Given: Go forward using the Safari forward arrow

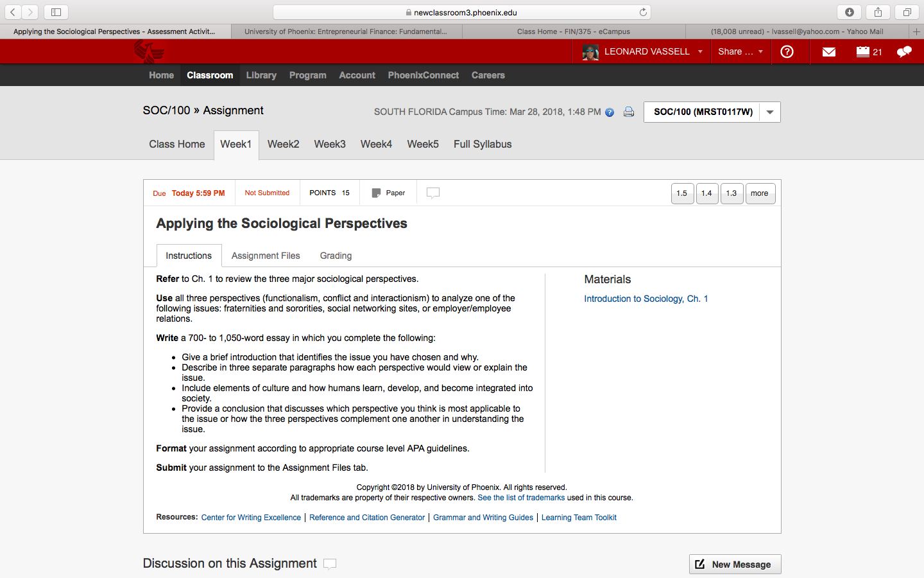Looking at the screenshot, I should click(30, 12).
